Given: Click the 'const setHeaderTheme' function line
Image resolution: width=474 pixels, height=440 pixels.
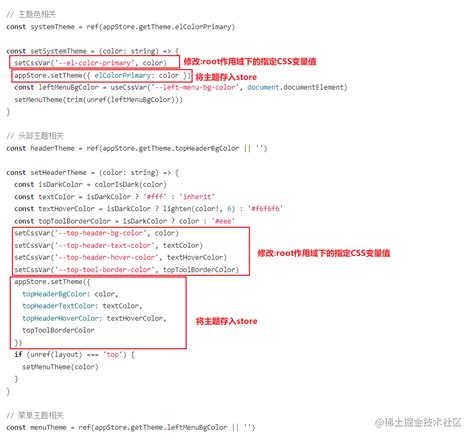Looking at the screenshot, I should [93, 173].
